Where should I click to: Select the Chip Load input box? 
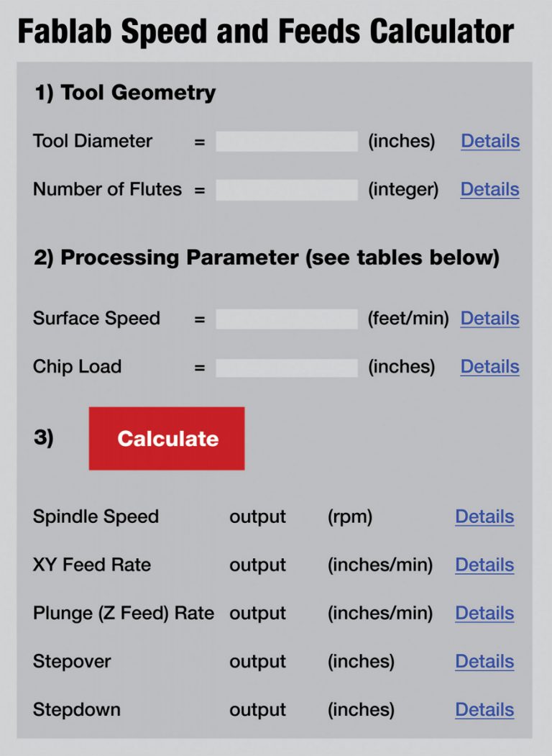287,366
